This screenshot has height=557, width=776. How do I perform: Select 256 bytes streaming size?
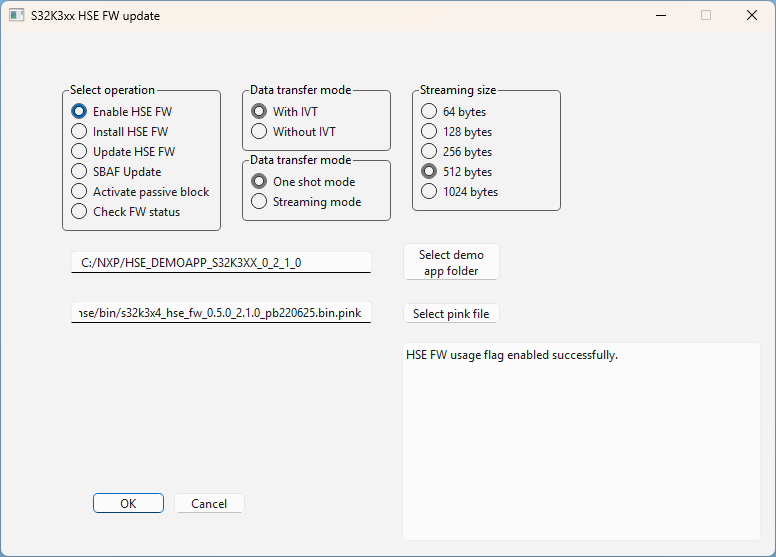429,151
